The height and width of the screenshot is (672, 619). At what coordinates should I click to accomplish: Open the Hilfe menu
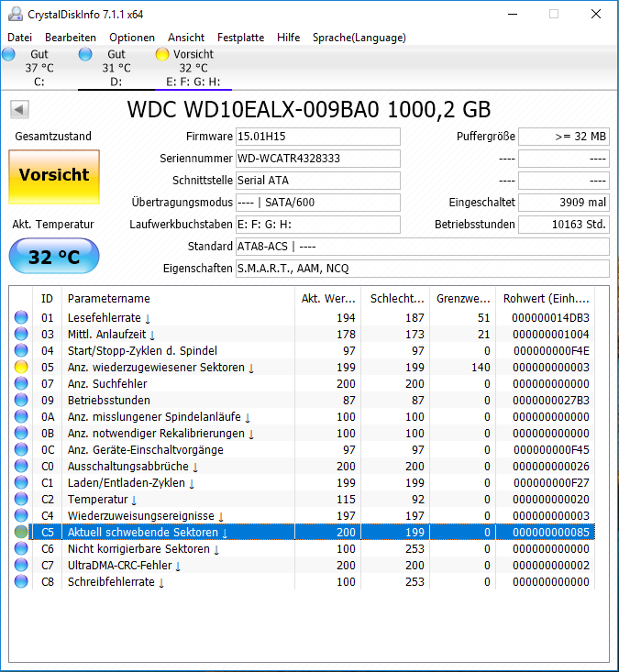(x=289, y=38)
